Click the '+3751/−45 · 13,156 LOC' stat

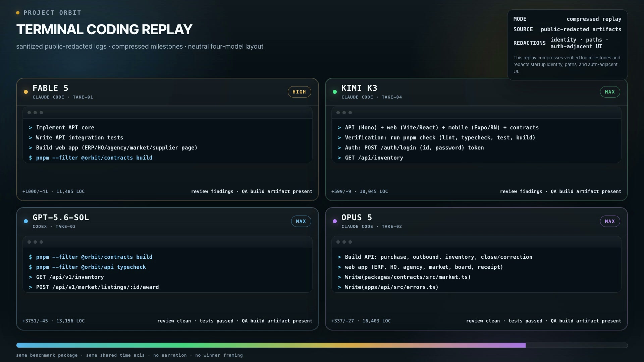[53, 321]
